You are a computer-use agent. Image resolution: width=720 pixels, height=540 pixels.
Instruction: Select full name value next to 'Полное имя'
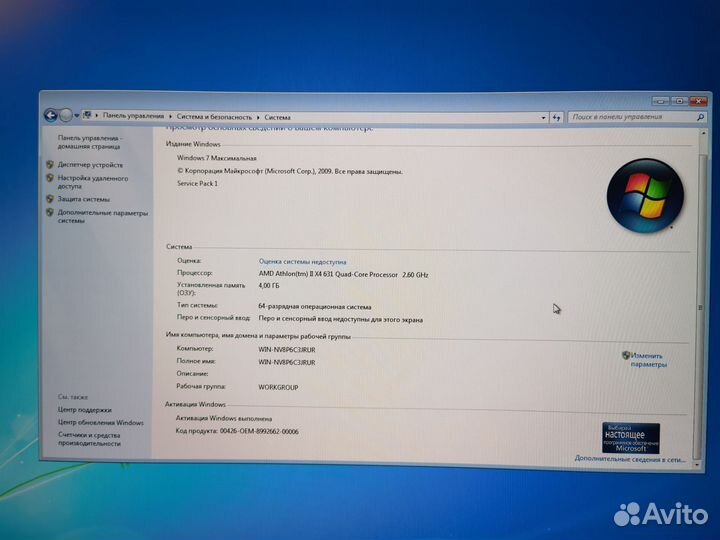287,362
